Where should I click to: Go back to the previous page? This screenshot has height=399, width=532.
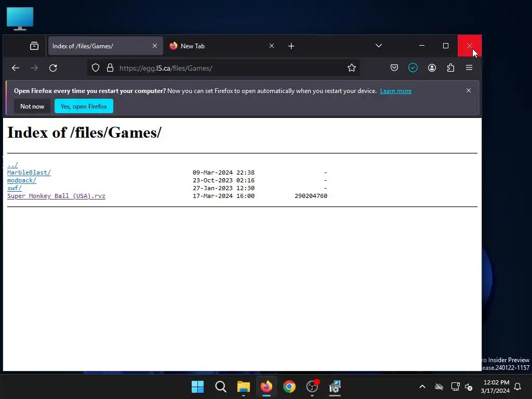[x=16, y=68]
